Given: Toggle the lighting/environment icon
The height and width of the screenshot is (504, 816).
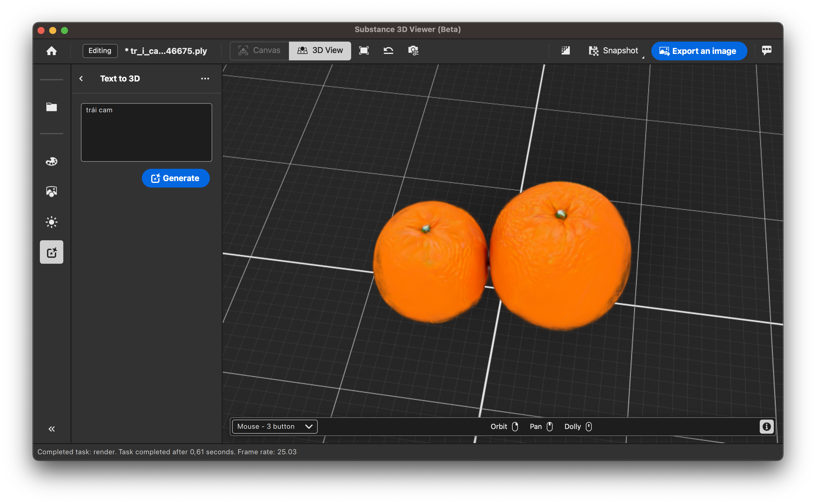Looking at the screenshot, I should [52, 223].
